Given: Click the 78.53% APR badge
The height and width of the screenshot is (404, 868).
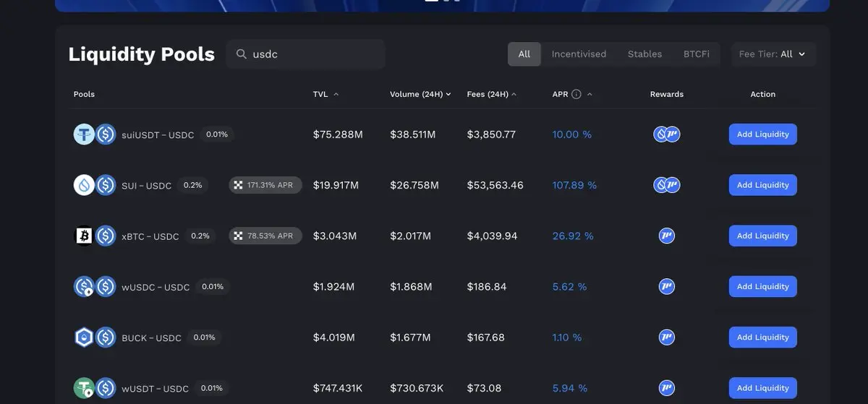Looking at the screenshot, I should 265,236.
